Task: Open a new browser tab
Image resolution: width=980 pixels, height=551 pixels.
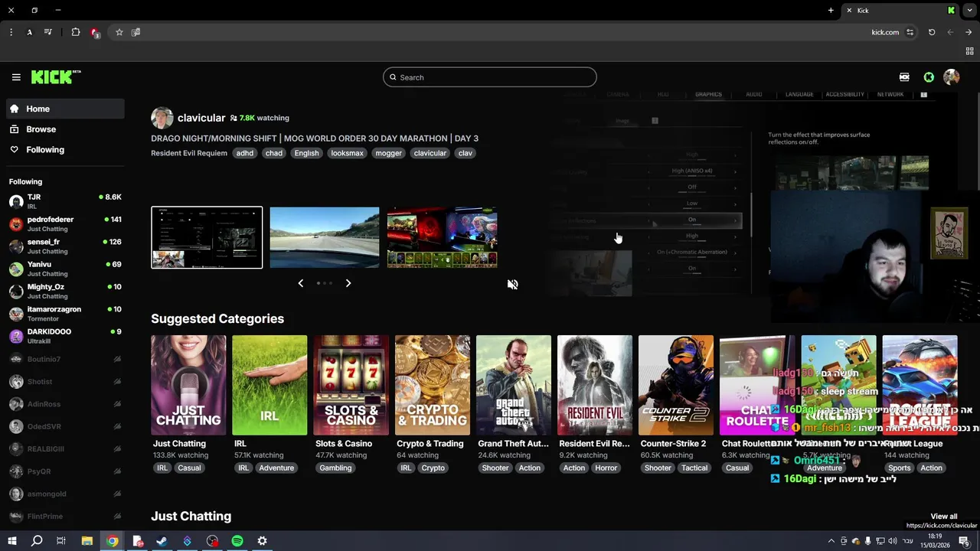Action: point(831,10)
